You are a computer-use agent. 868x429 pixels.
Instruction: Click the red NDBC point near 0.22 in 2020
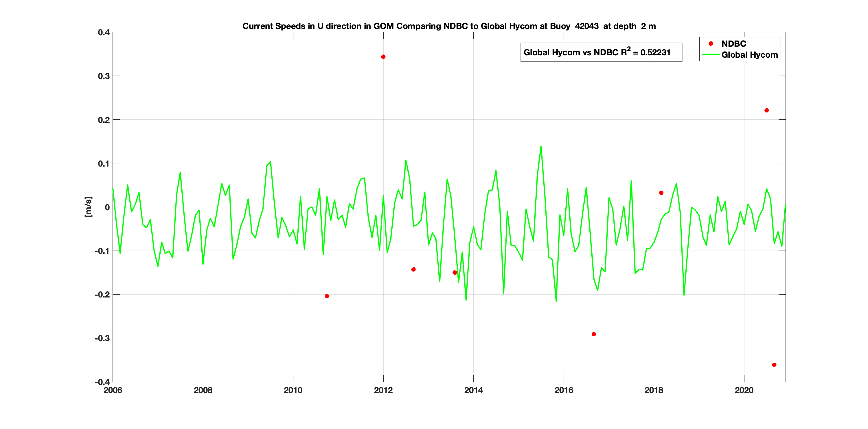click(766, 110)
